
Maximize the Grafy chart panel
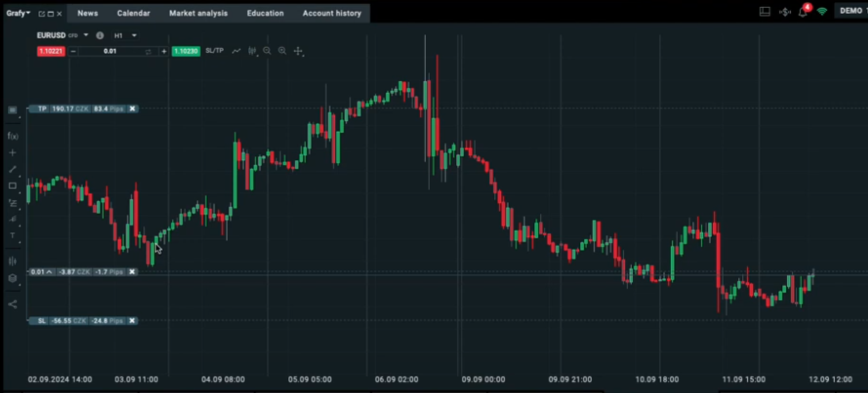[x=51, y=14]
